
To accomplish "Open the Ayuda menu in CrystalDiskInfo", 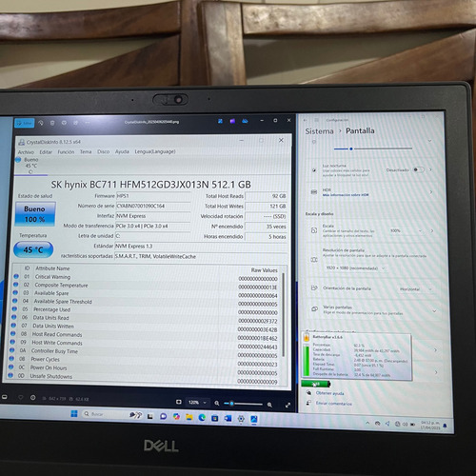I will [x=122, y=151].
